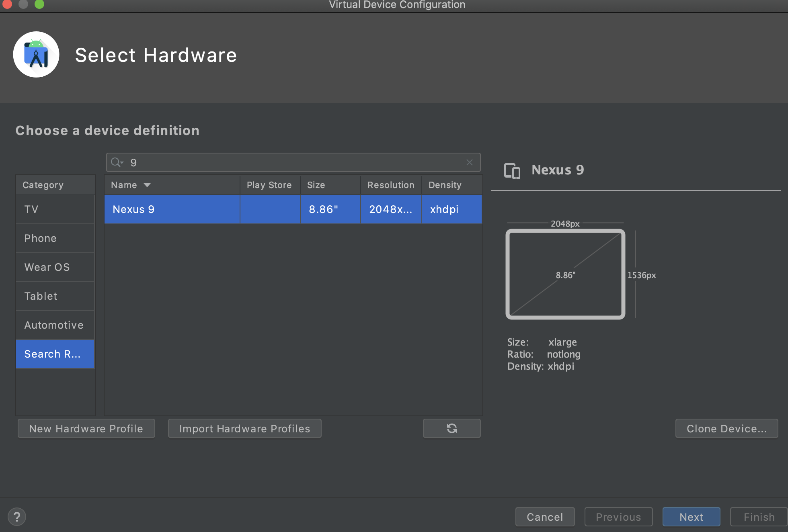Viewport: 788px width, 532px height.
Task: Click Clone Device button
Action: [x=726, y=428]
